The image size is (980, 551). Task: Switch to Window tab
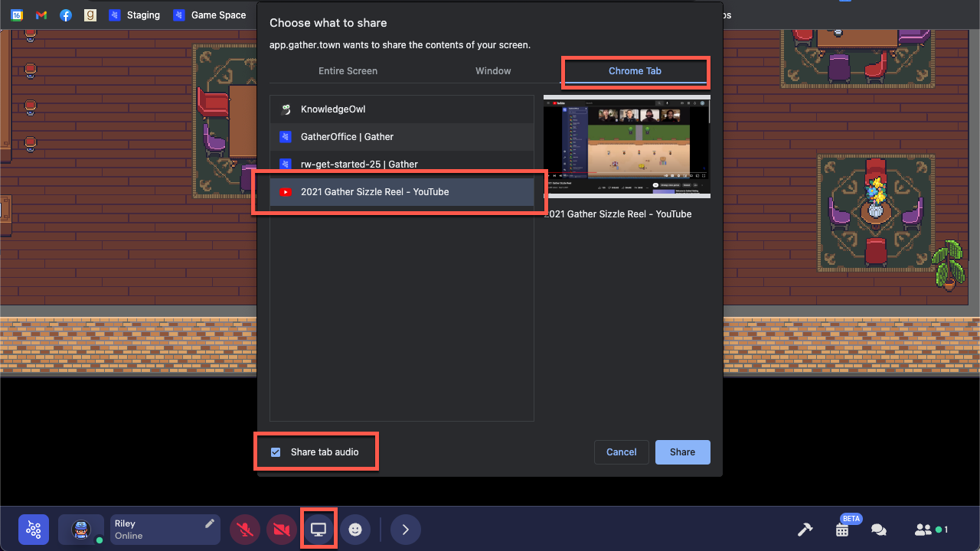pyautogui.click(x=493, y=71)
